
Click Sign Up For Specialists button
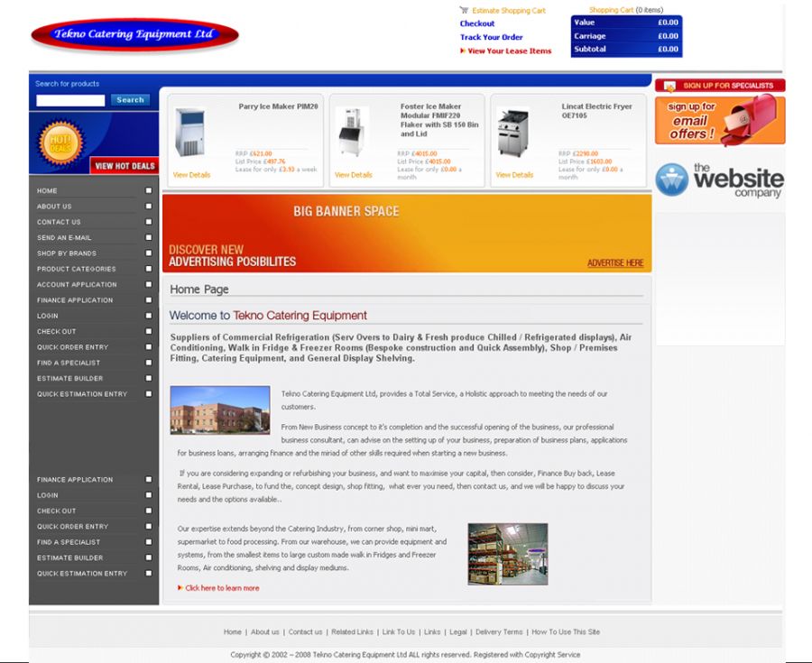(x=720, y=86)
